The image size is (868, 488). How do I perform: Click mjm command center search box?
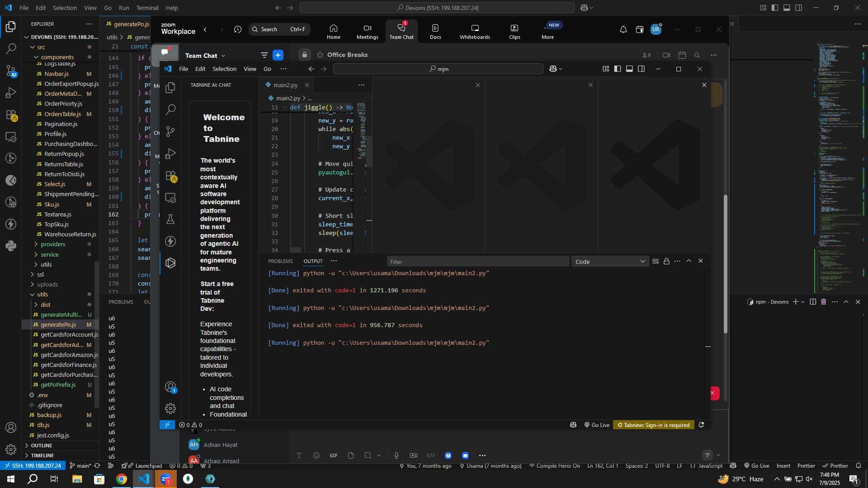[438, 69]
